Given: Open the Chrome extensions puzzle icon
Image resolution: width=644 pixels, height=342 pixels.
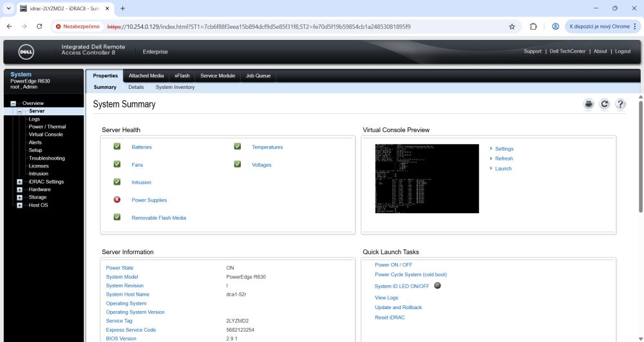Looking at the screenshot, I should tap(533, 26).
